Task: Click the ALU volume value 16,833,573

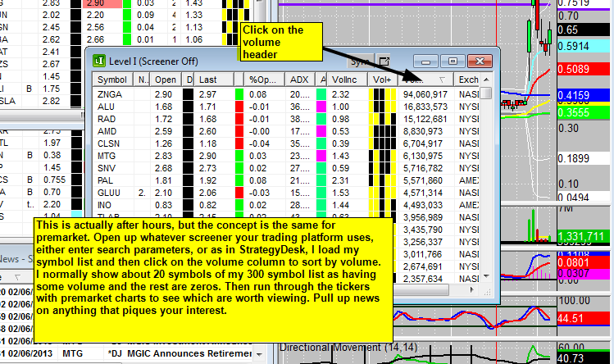Action: 425,107
